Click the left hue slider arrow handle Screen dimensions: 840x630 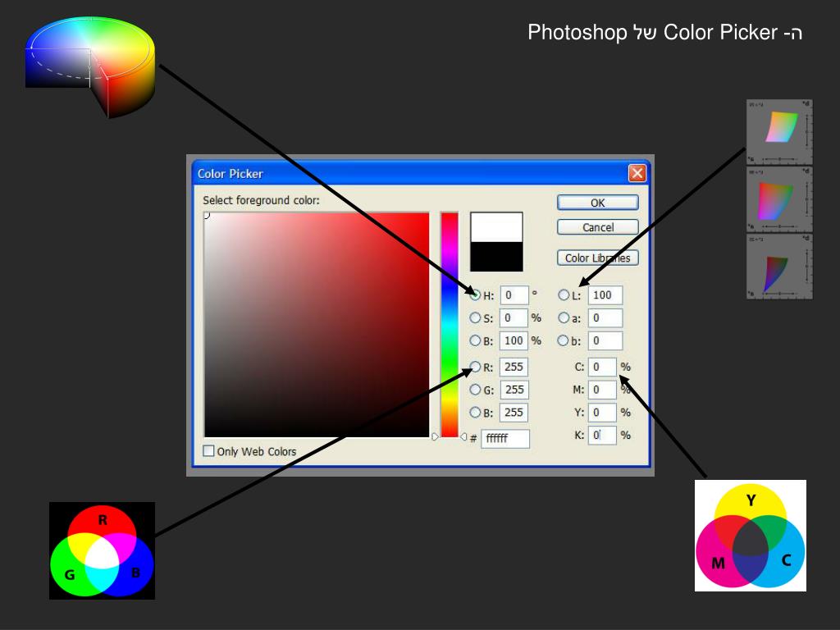435,437
